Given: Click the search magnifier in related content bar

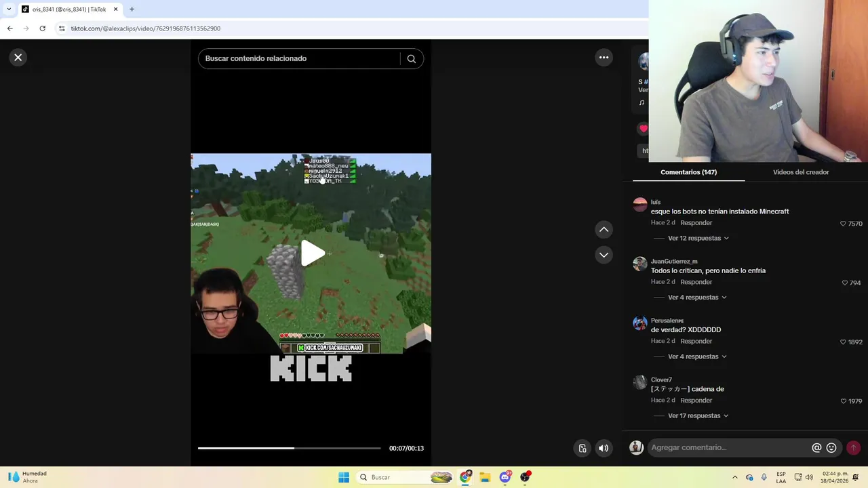Looking at the screenshot, I should pos(411,58).
